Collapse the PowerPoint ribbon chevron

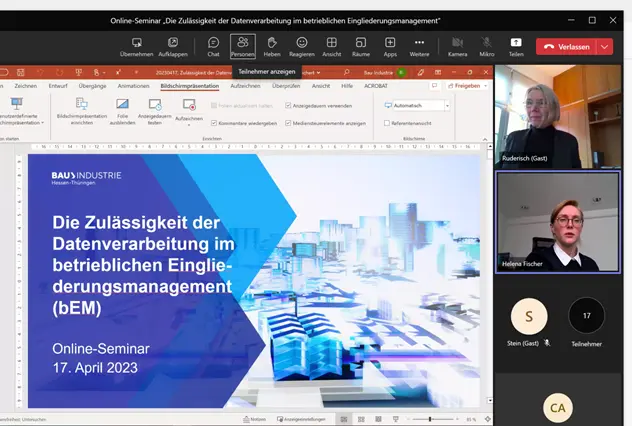click(485, 139)
